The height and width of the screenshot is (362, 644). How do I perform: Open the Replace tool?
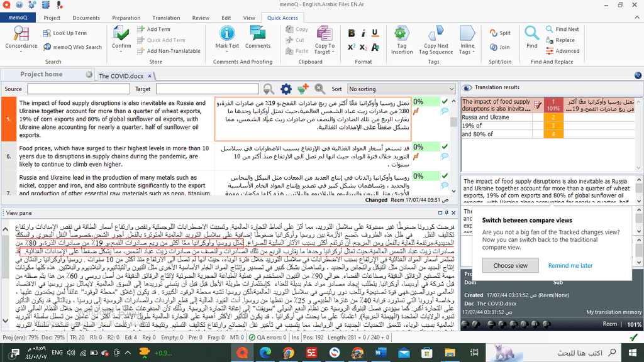560,40
